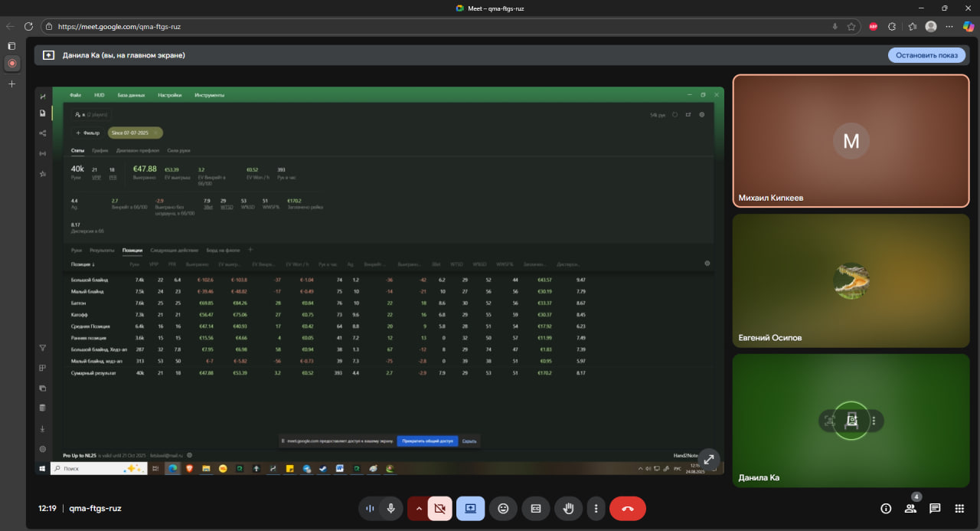
Task: Toggle captions in Meet toolbar
Action: (x=536, y=508)
